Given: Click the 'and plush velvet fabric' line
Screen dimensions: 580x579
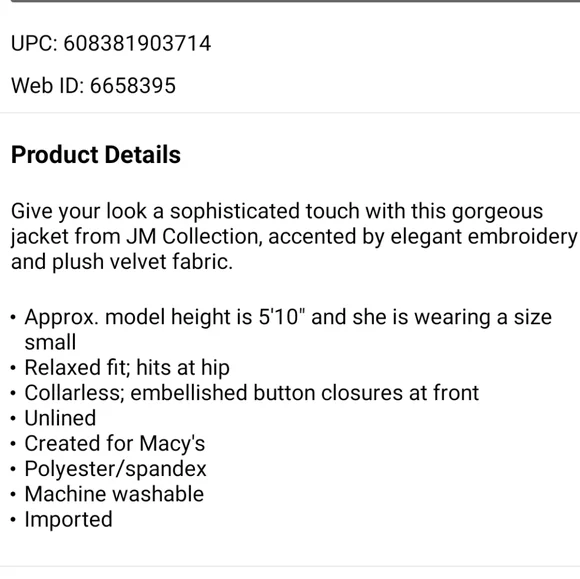Looking at the screenshot, I should click(x=122, y=262).
